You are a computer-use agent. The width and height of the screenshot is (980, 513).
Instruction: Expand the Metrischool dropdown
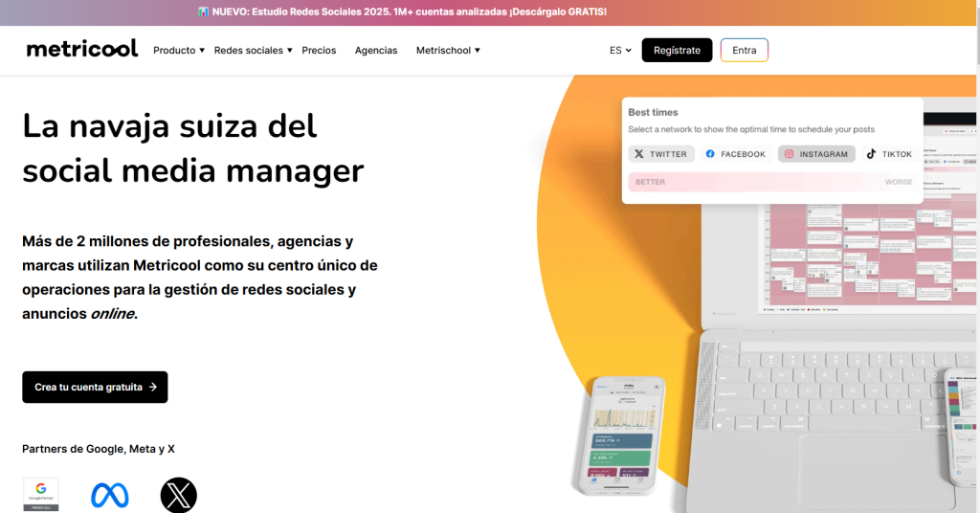(x=448, y=50)
